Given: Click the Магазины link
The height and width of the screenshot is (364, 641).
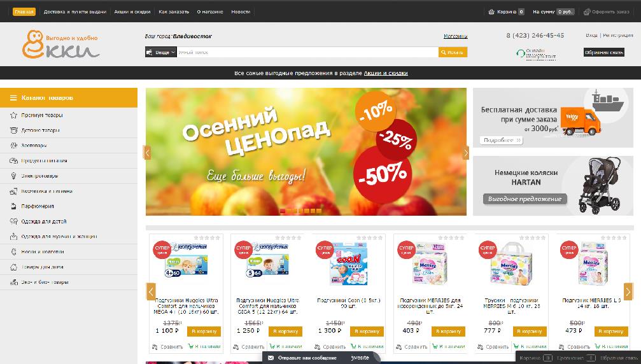Looking at the screenshot, I should [x=455, y=36].
